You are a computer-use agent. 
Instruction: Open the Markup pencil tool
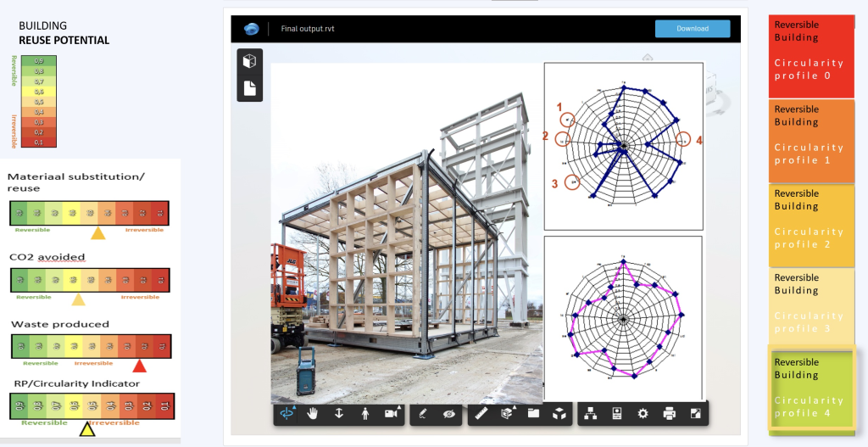[x=424, y=414]
